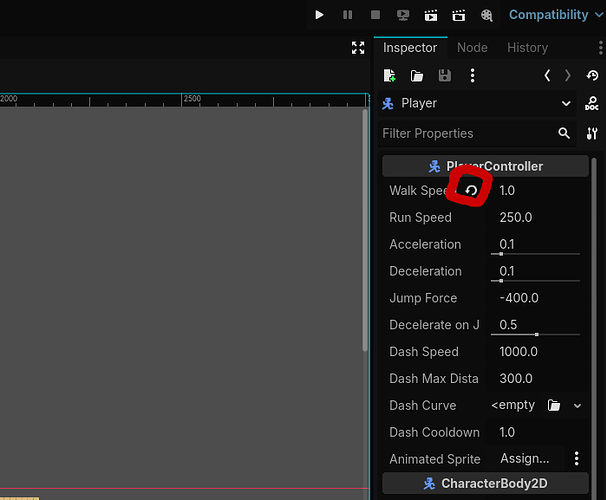
Task: Stop the running project
Action: 375,15
